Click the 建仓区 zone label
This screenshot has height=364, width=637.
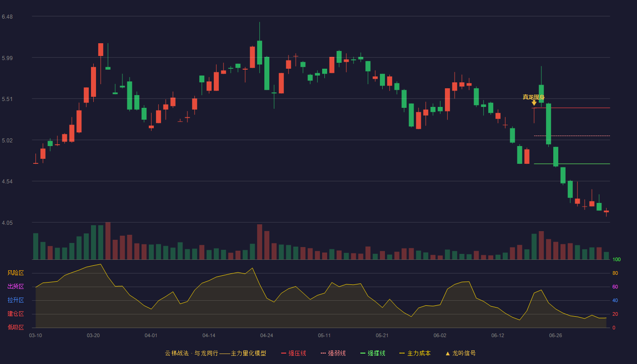[x=15, y=314]
